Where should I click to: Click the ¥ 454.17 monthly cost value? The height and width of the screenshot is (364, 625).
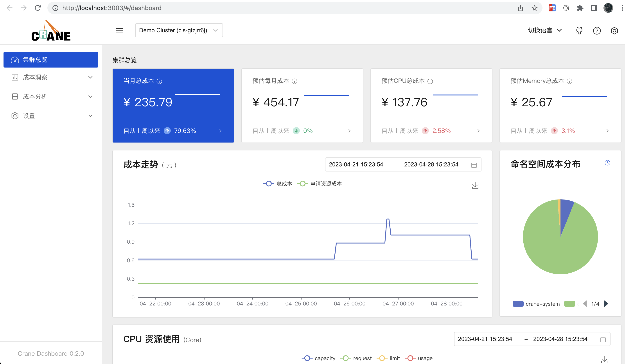click(x=276, y=102)
